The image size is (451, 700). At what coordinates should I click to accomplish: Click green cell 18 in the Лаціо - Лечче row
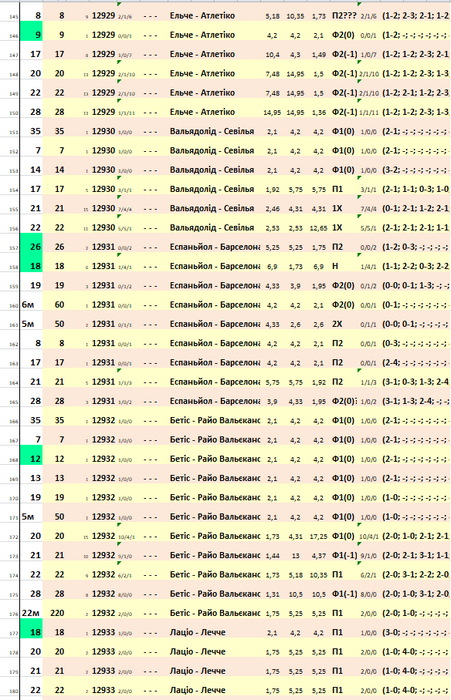tap(31, 632)
